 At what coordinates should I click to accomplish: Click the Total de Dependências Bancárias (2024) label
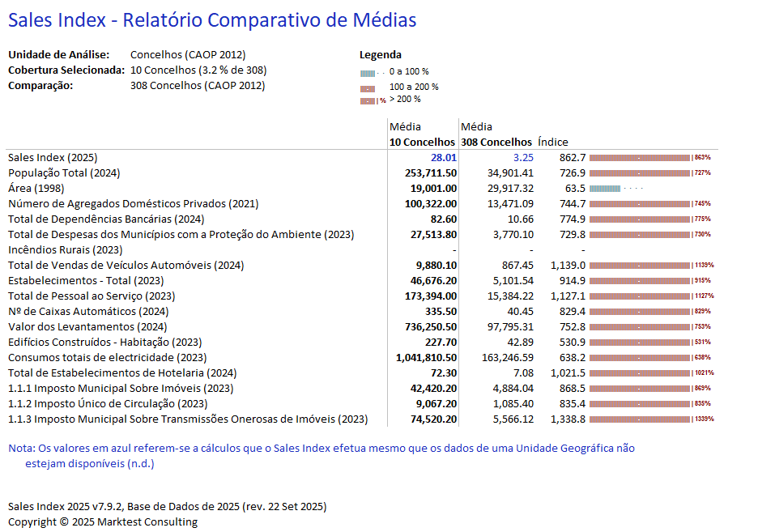(x=106, y=219)
